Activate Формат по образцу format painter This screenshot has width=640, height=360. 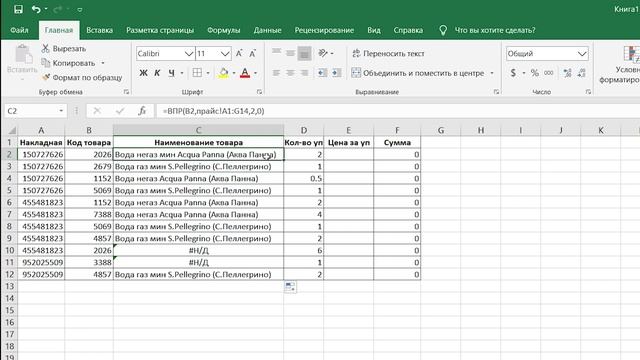pos(82,78)
